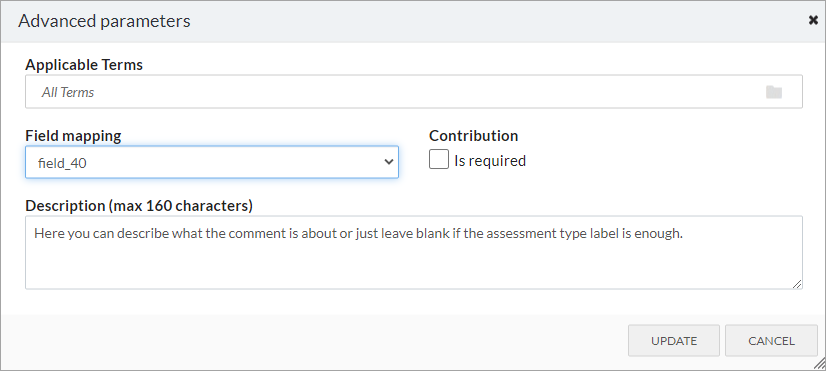Grab the Description box resize grip

point(797,284)
